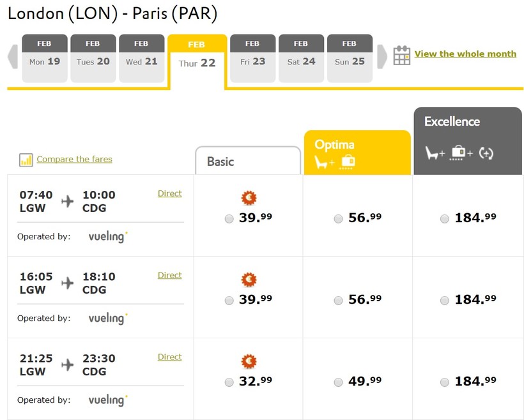This screenshot has width=524, height=420.
Task: Click the seat and luggage icons under Optima
Action: (335, 163)
